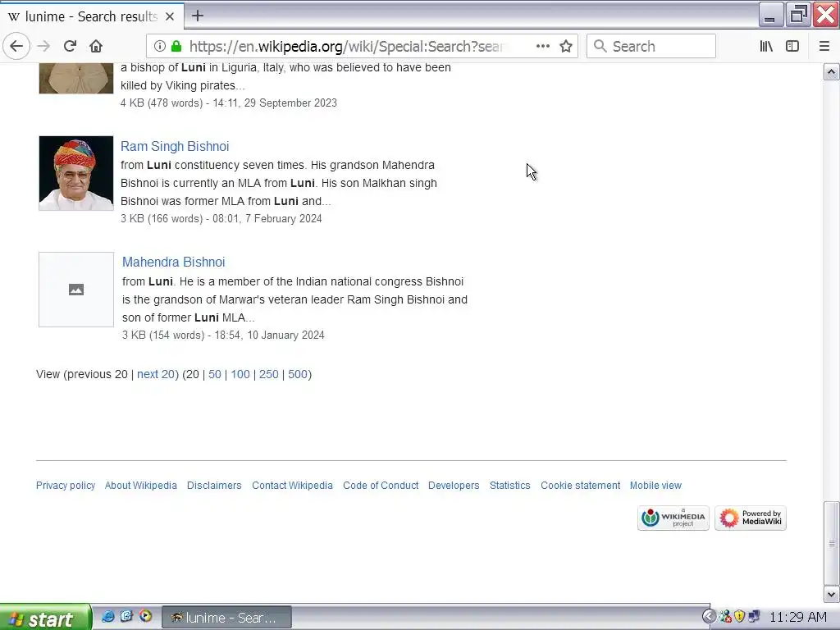
Task: Click the scrollbar up arrow
Action: [831, 72]
